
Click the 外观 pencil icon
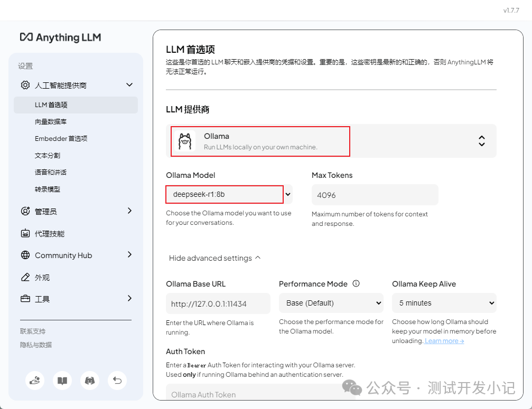[25, 277]
